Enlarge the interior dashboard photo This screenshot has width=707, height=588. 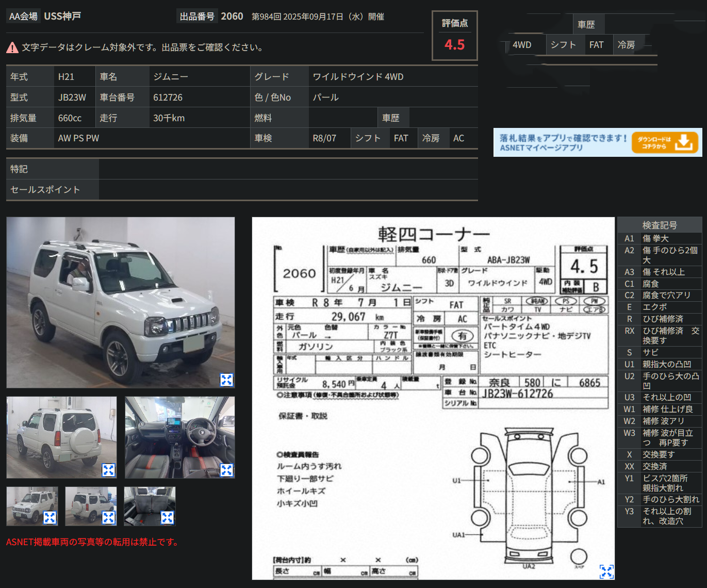(226, 469)
